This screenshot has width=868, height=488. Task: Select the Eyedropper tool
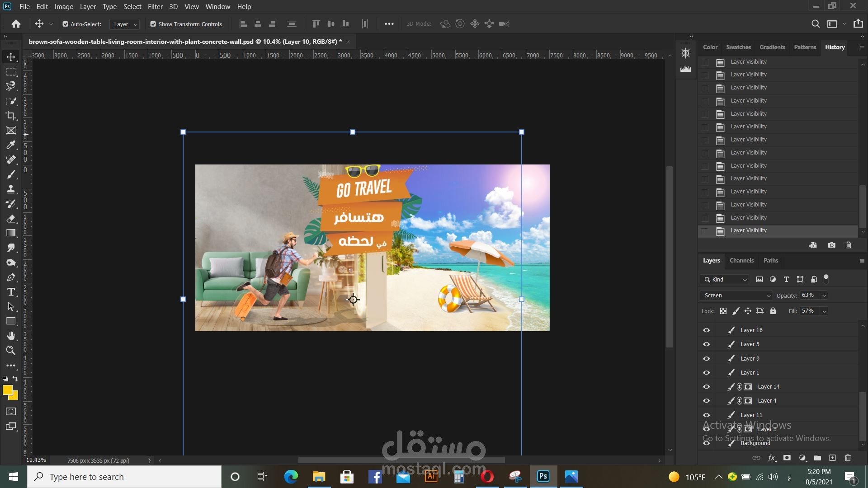11,145
